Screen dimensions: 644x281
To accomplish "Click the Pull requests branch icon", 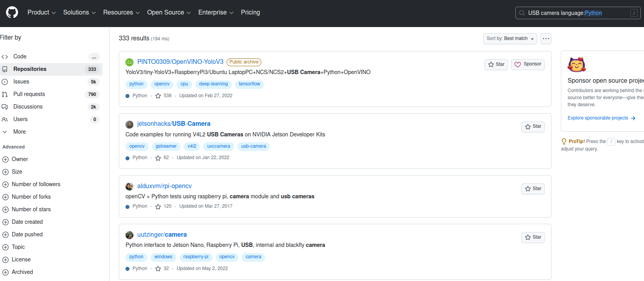I will click(x=5, y=94).
